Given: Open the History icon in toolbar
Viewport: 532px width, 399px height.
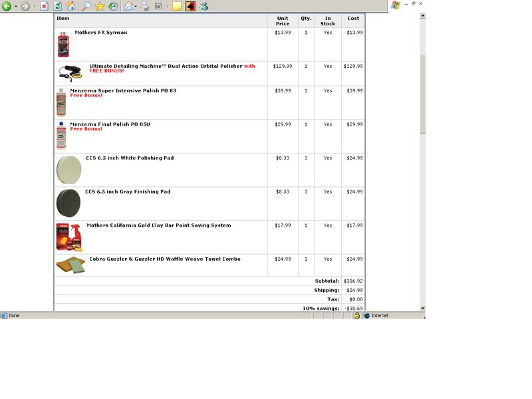Looking at the screenshot, I should tap(113, 6).
